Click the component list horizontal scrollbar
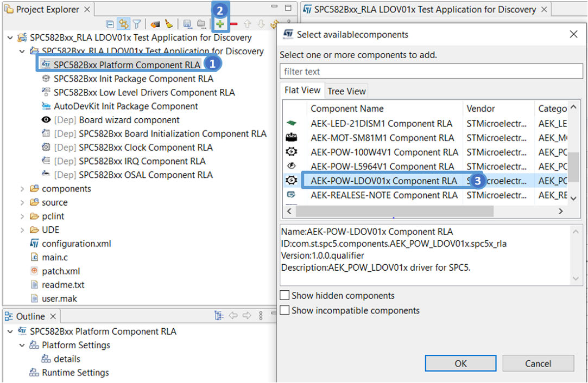This screenshot has height=383, width=588. [394, 211]
